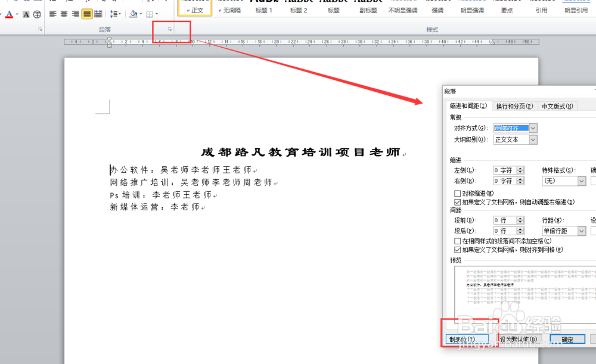Select the character border icon
Viewport: 596px width, 364px height.
pos(26,14)
